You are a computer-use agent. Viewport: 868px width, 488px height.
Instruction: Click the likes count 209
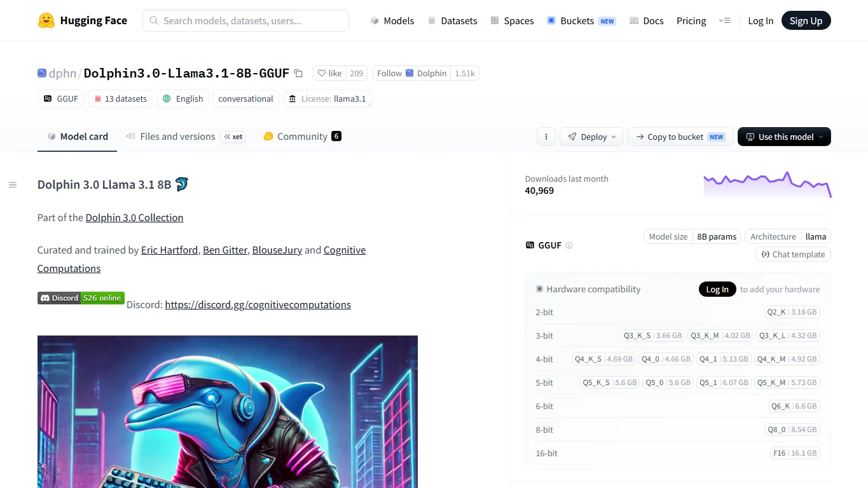357,73
